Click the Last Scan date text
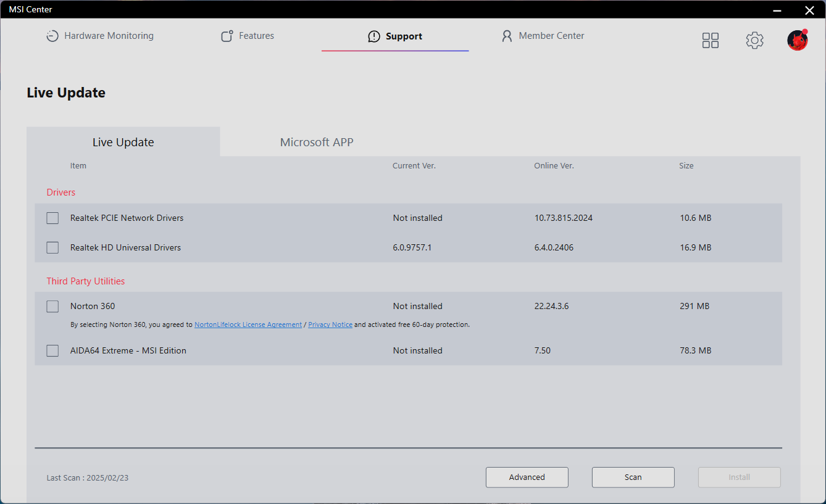The height and width of the screenshot is (504, 826). [88, 477]
